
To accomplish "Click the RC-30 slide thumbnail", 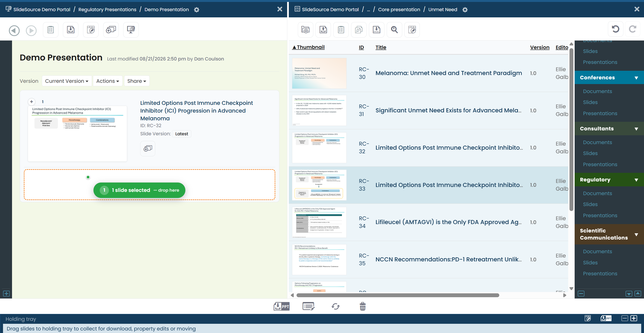I will click(x=319, y=73).
